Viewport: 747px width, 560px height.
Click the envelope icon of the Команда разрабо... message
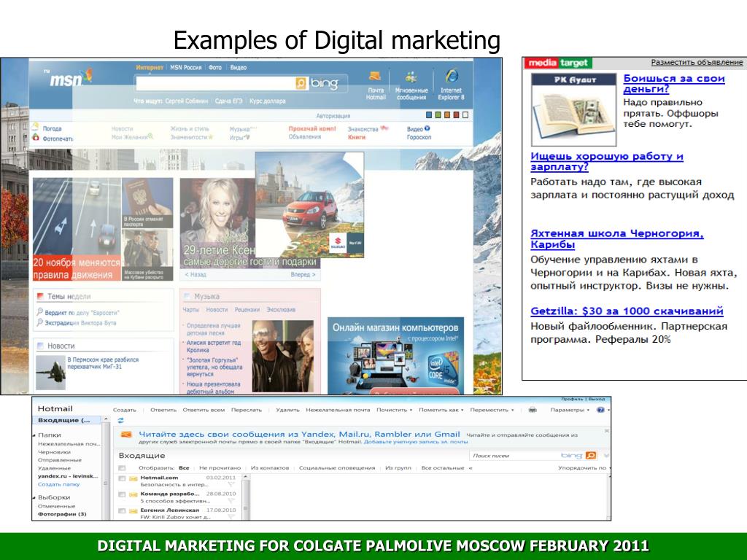(x=133, y=495)
